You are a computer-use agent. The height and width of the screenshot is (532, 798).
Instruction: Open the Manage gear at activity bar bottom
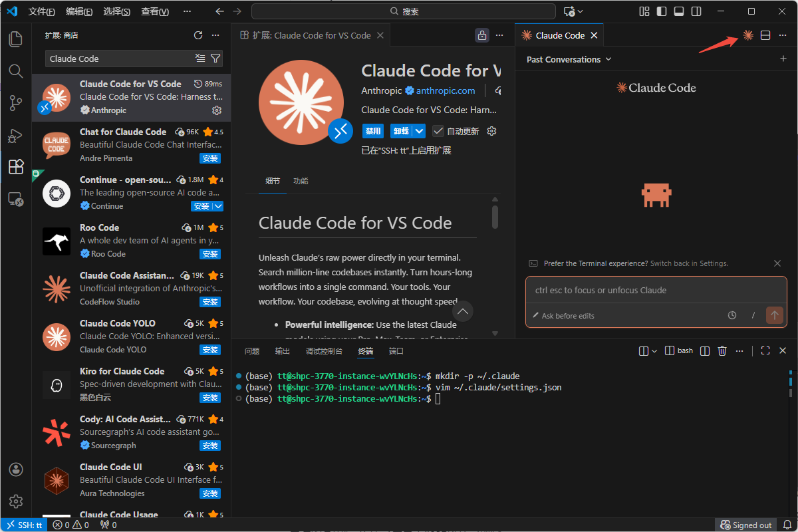tap(16, 501)
